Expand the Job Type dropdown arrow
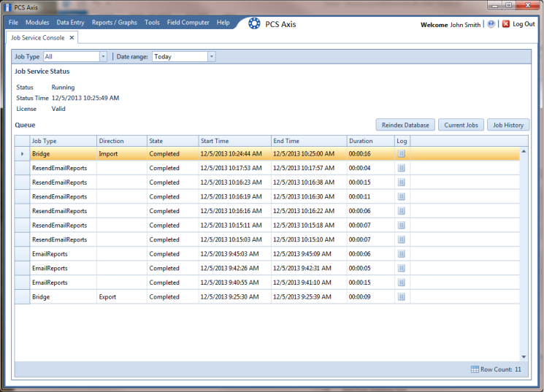The height and width of the screenshot is (392, 544). coord(103,56)
